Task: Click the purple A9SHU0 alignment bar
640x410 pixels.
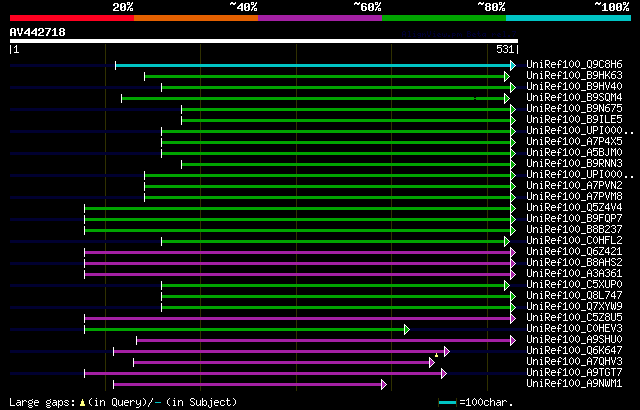Action: point(324,340)
